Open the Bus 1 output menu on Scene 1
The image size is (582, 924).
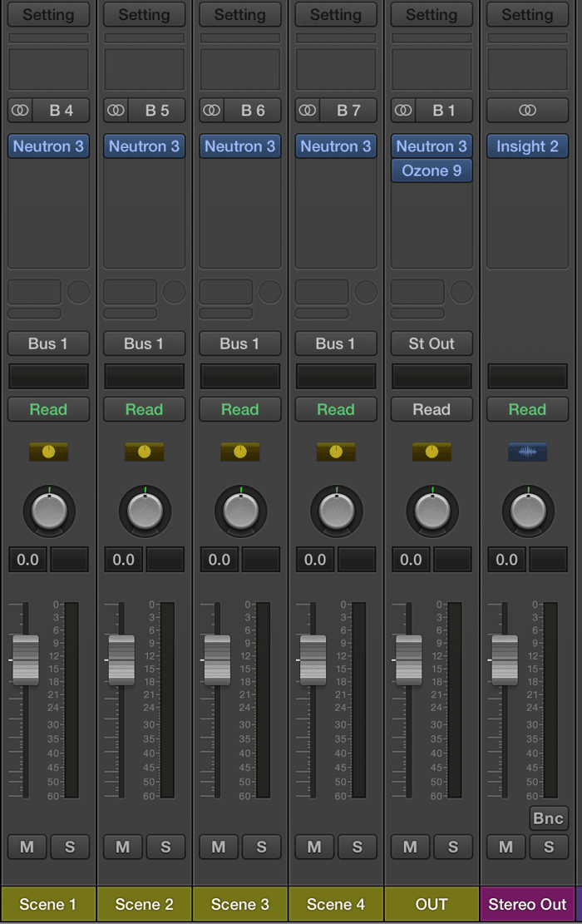48,343
